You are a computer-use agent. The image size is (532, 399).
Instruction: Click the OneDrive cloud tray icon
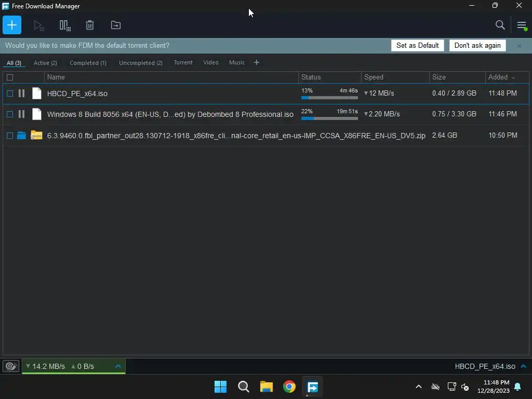pos(435,387)
